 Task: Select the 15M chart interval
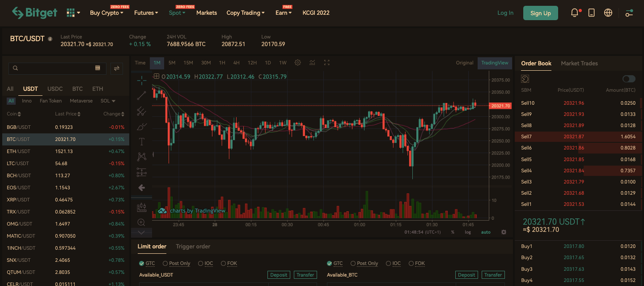click(188, 63)
